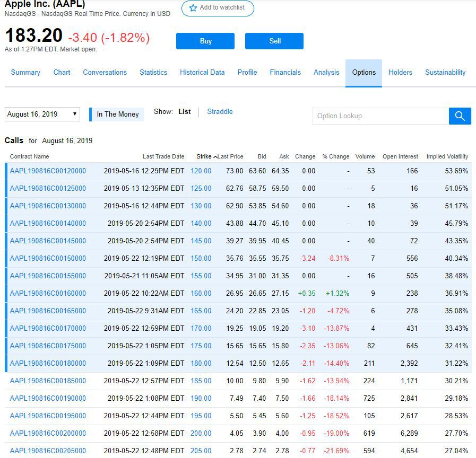Click the Add to watchlist button

click(x=218, y=8)
